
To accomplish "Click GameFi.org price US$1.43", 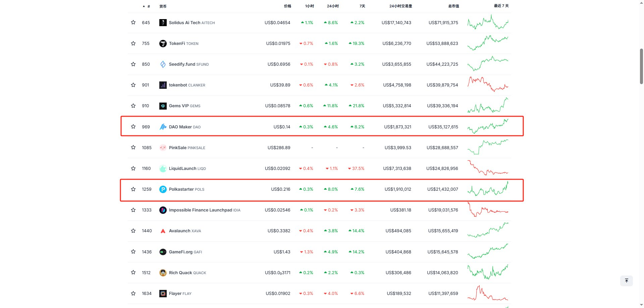I will click(x=282, y=252).
